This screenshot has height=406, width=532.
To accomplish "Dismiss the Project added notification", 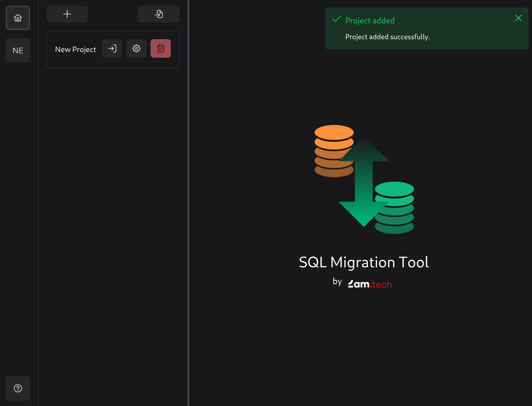I will coord(518,18).
